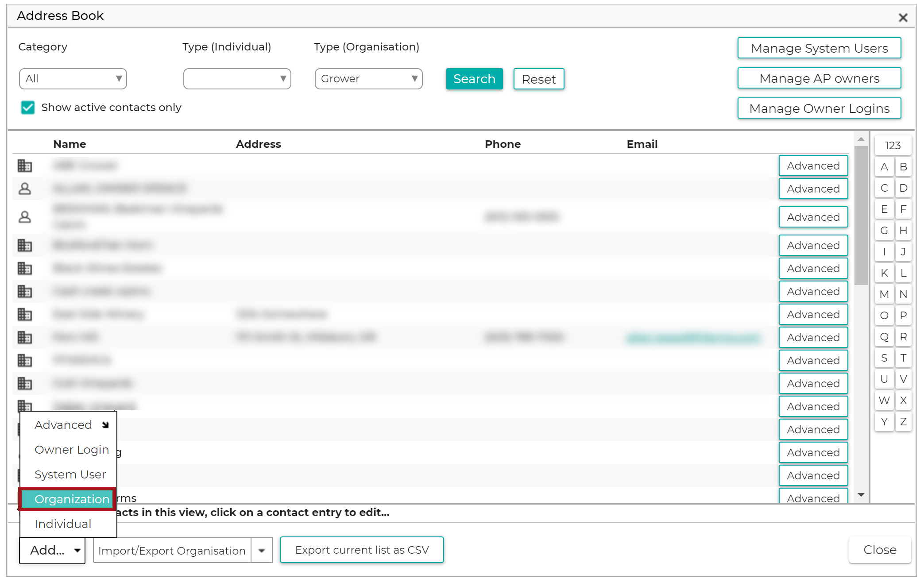Image resolution: width=924 pixels, height=582 pixels.
Task: Click person icon of the second contact row
Action: tap(25, 189)
